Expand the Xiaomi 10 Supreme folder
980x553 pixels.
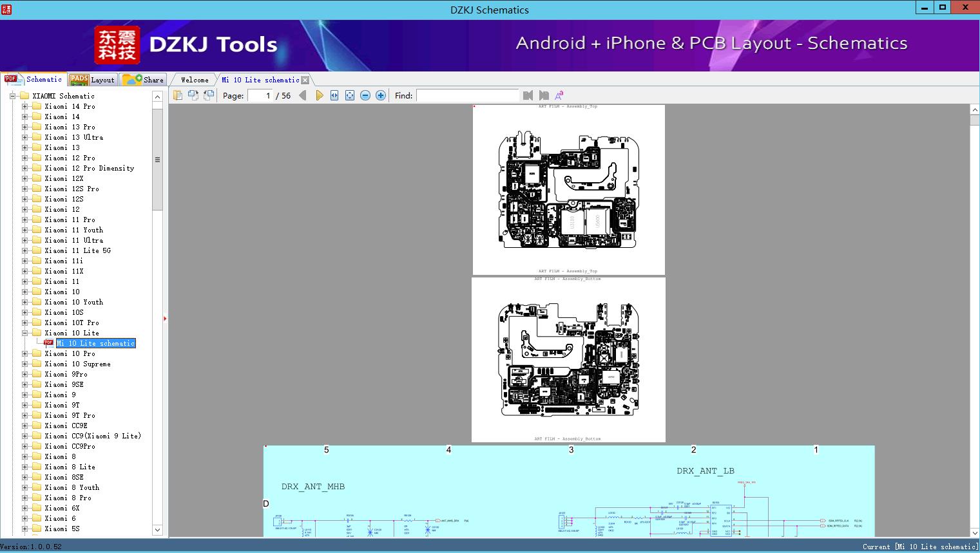click(x=24, y=364)
